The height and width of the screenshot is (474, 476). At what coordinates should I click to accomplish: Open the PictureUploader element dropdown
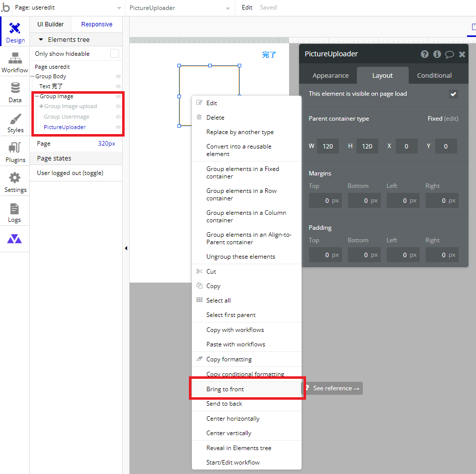tap(180, 8)
